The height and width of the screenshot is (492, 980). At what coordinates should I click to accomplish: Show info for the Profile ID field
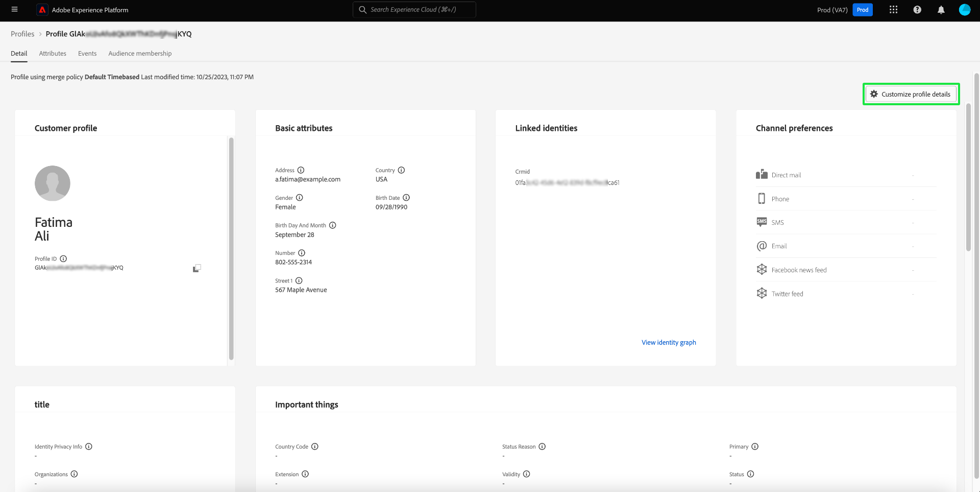click(x=63, y=259)
